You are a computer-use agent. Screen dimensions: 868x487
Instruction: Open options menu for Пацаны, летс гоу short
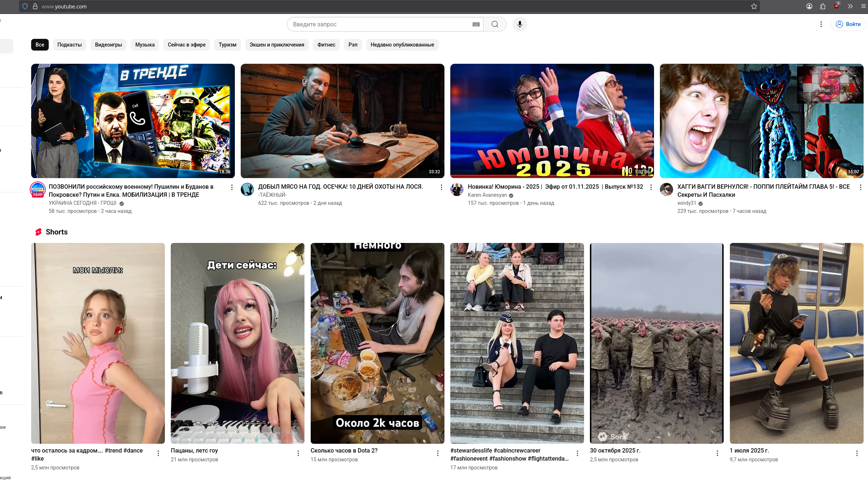pos(298,453)
